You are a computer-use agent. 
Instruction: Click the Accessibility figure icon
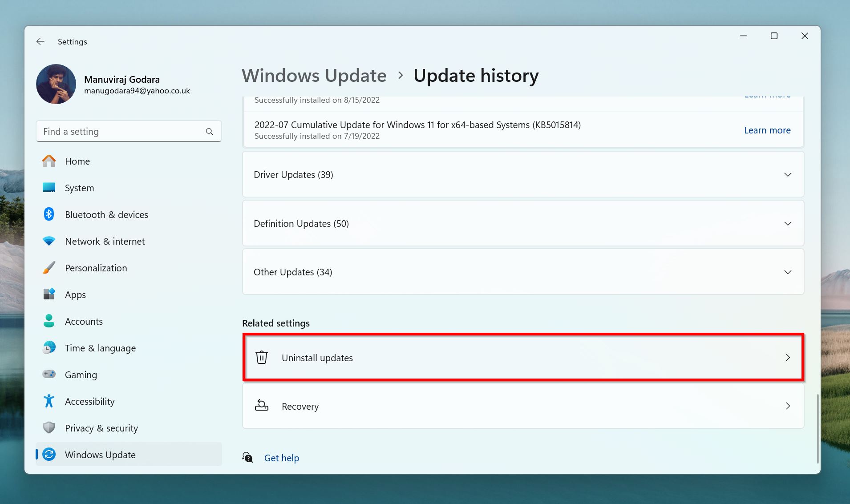49,401
